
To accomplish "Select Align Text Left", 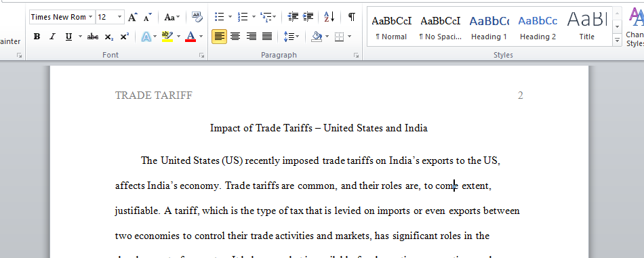I will point(220,37).
